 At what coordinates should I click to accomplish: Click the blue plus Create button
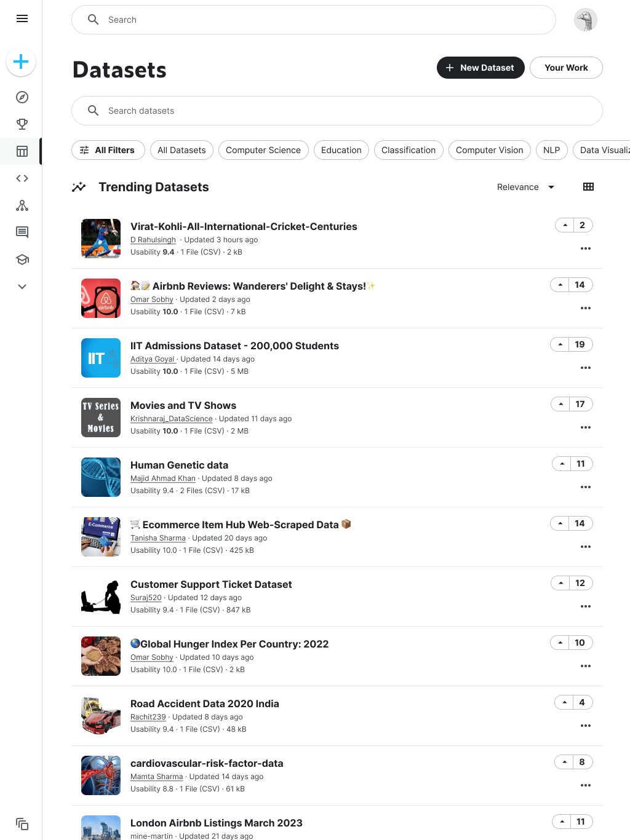point(21,61)
